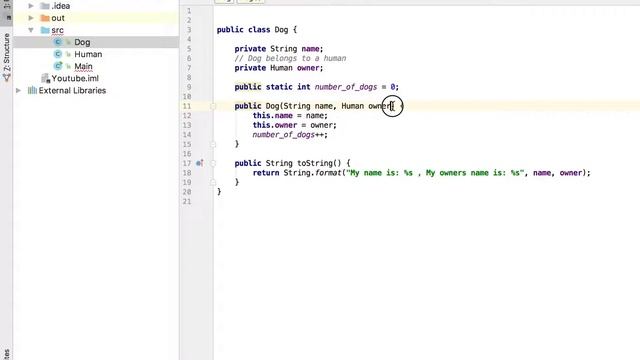The height and width of the screenshot is (360, 640).
Task: Click 'number_of_dogs++;' statement
Action: pos(290,135)
